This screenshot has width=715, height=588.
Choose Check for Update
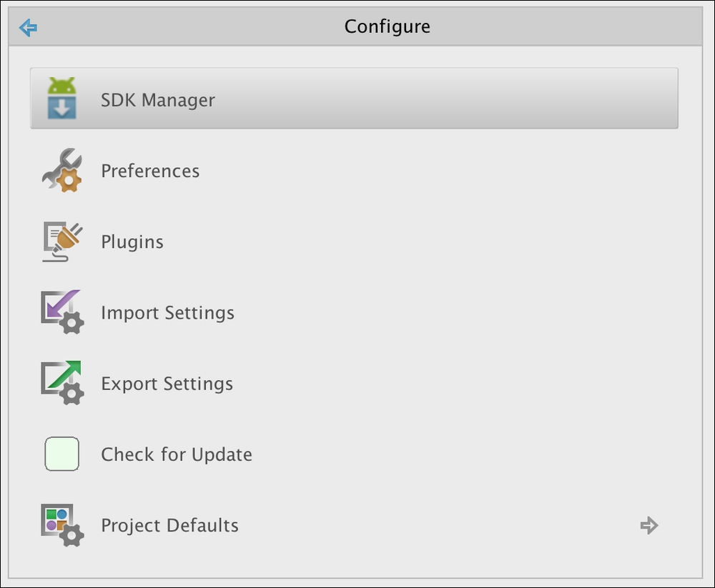[354, 454]
